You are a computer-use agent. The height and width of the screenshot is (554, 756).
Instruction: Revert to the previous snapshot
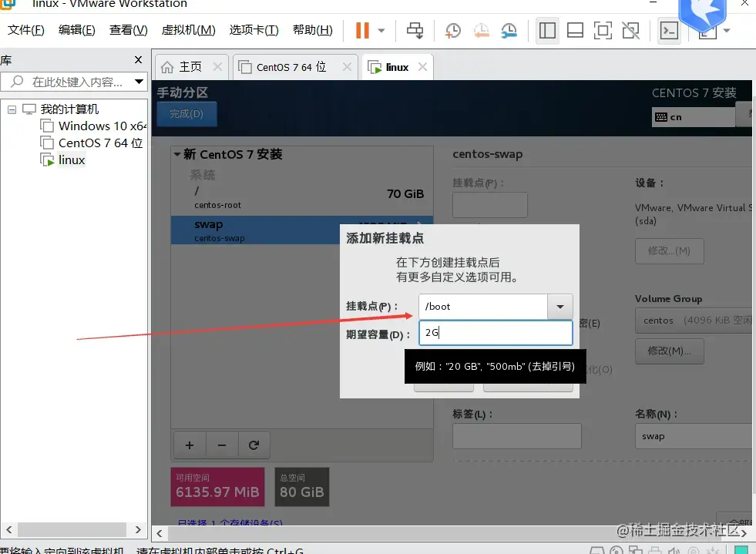[481, 30]
